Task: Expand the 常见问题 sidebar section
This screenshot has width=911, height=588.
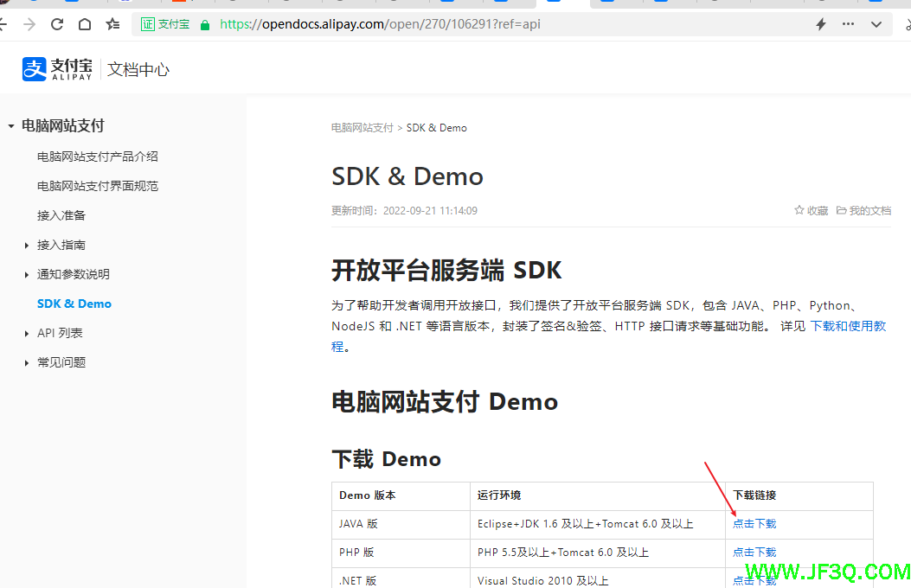Action: click(27, 363)
